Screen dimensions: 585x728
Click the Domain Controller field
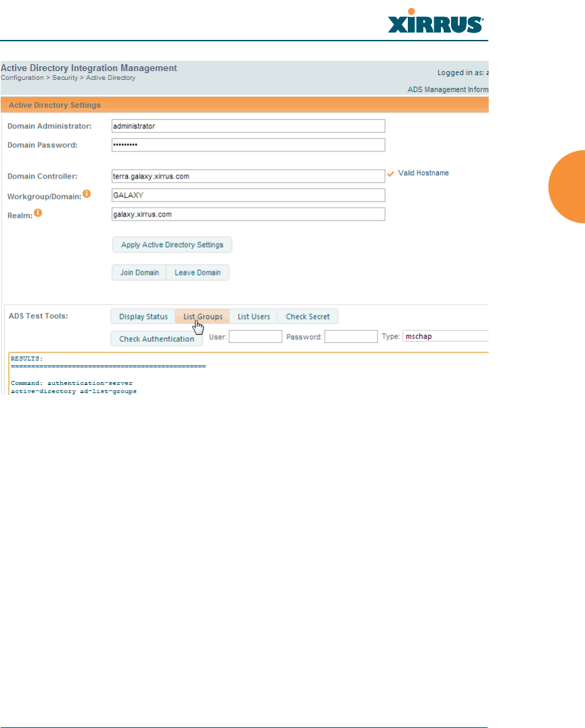coord(248,176)
